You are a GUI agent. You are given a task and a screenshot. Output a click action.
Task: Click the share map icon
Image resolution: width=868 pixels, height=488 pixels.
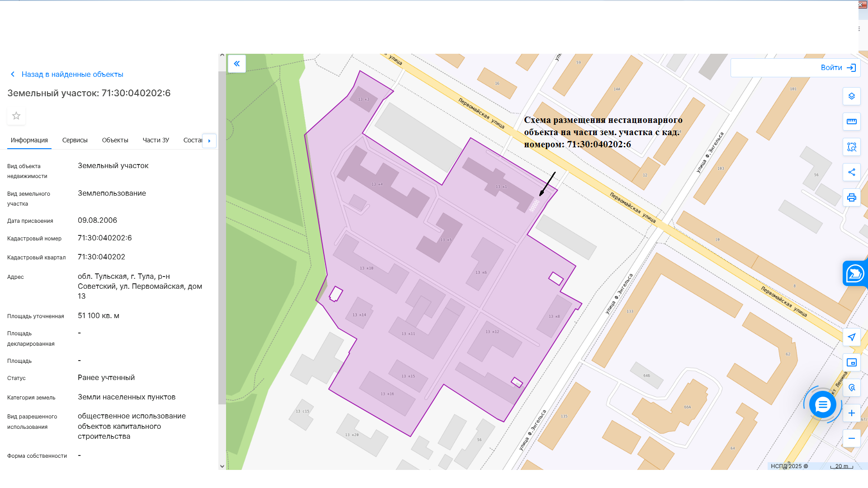[851, 172]
